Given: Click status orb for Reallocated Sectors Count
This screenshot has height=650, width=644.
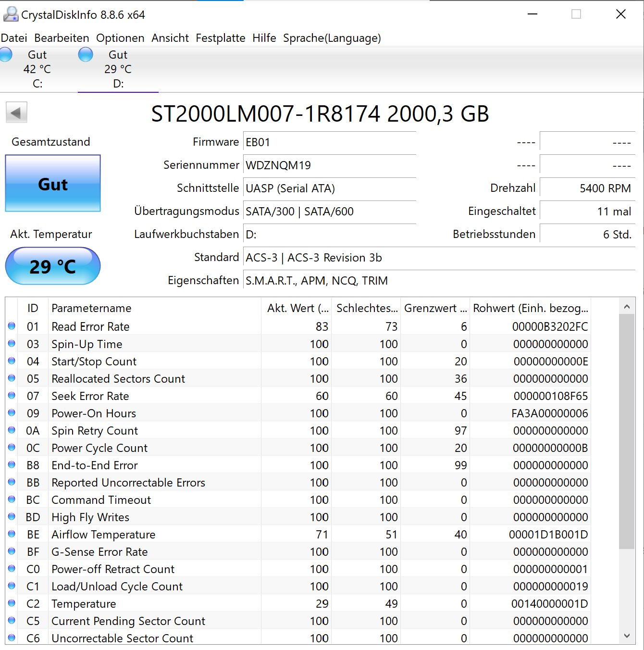Looking at the screenshot, I should point(12,378).
